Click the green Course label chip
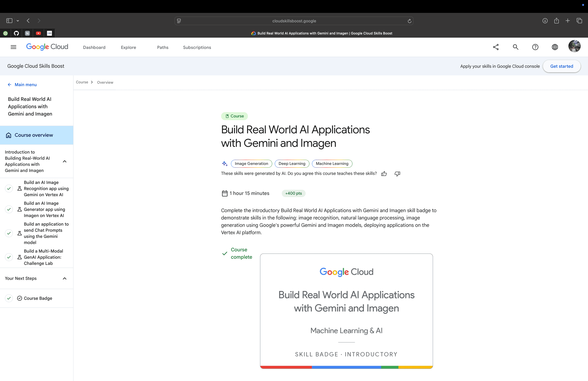The height and width of the screenshot is (381, 588). point(234,116)
